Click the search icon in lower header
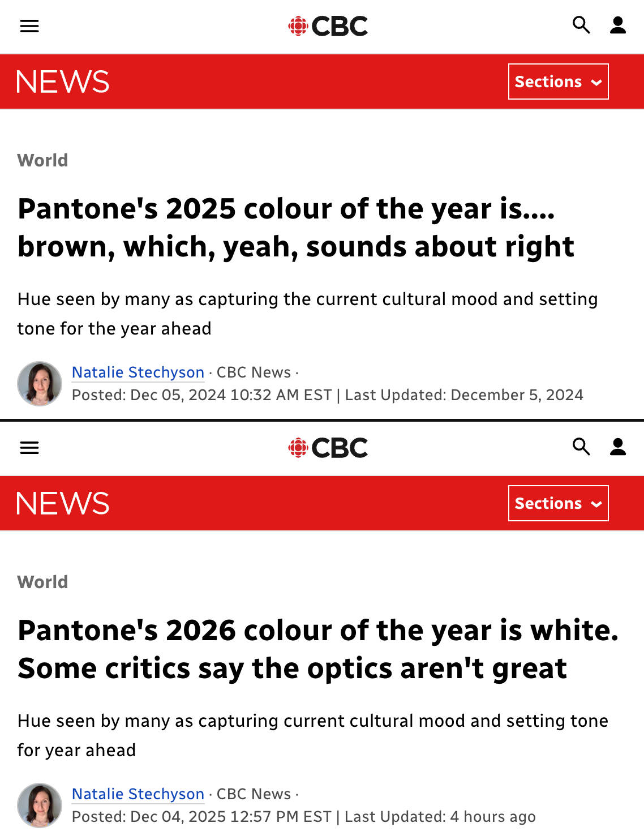This screenshot has width=644, height=840. click(x=581, y=447)
